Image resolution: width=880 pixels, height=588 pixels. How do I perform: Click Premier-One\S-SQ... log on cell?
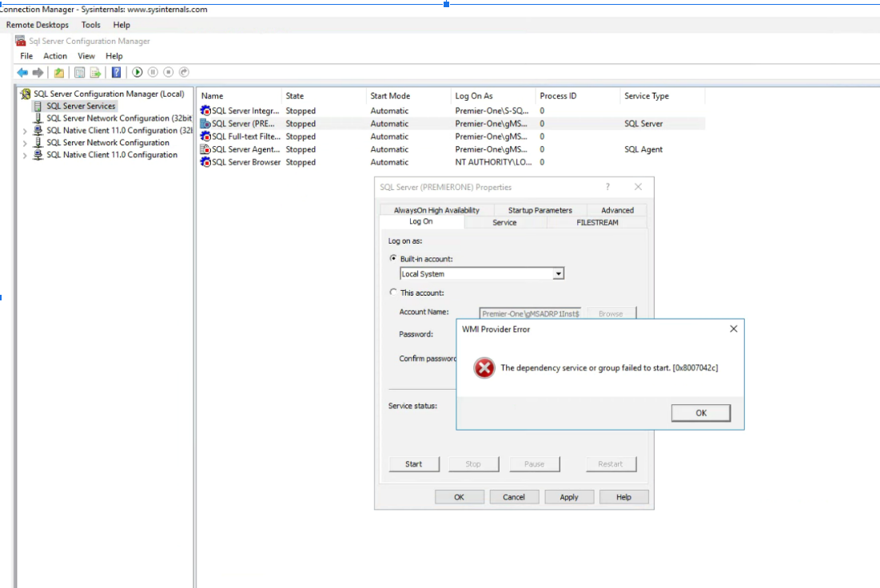pos(492,110)
